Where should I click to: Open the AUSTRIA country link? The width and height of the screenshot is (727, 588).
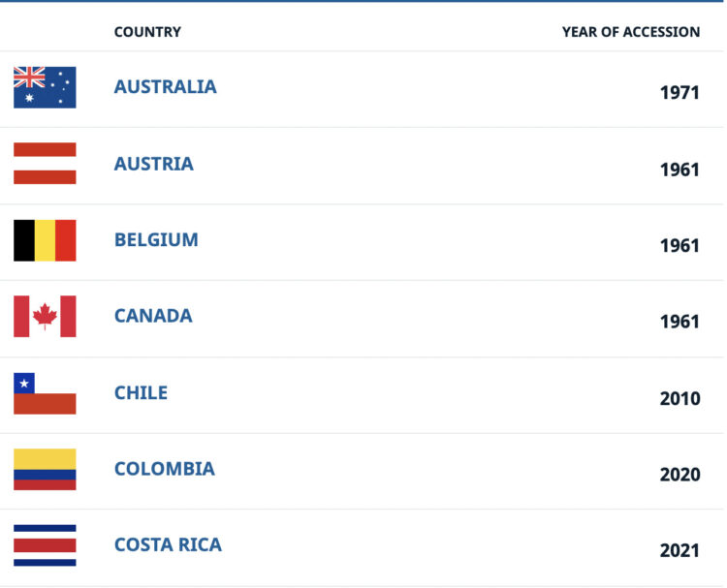tap(153, 164)
